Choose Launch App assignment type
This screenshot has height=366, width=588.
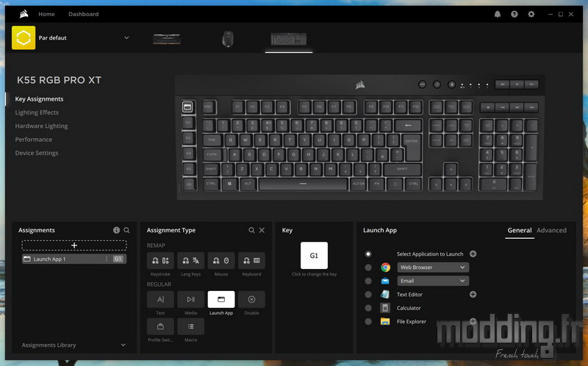coord(221,299)
